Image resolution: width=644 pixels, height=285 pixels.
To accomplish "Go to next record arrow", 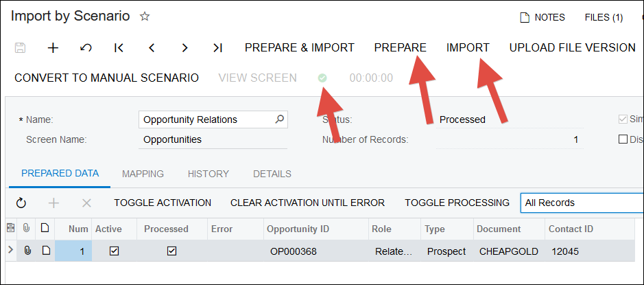I will coord(184,47).
